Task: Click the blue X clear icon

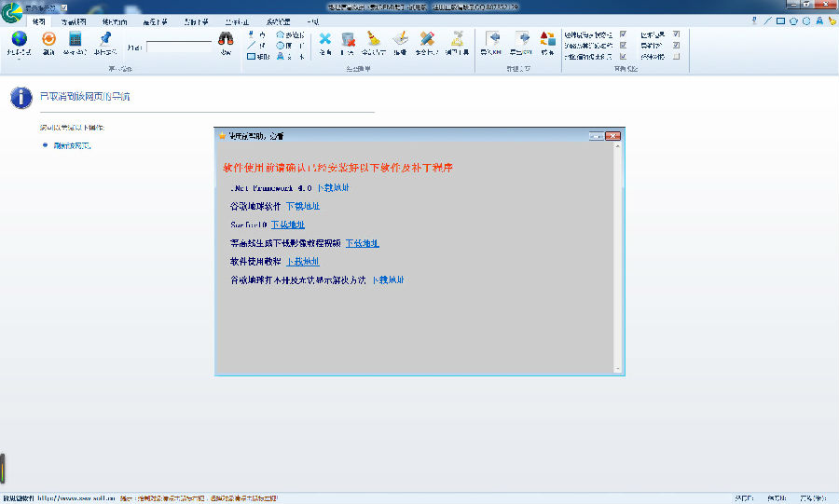Action: click(324, 38)
